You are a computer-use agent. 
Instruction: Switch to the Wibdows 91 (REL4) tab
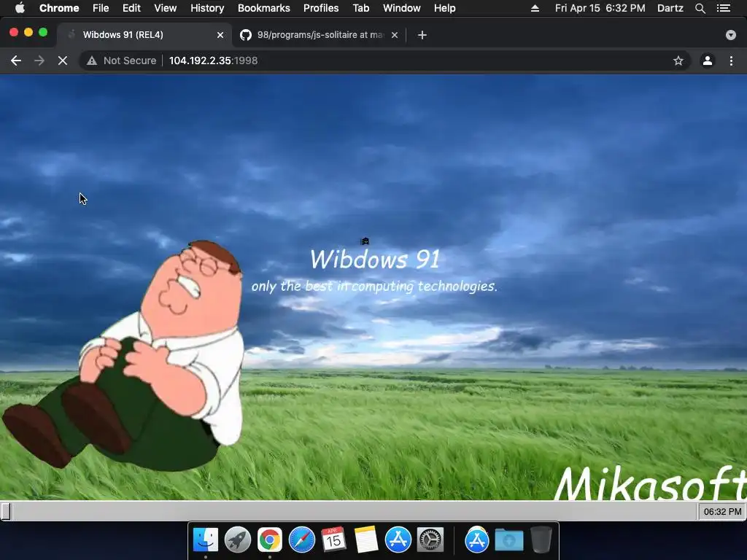(x=143, y=35)
